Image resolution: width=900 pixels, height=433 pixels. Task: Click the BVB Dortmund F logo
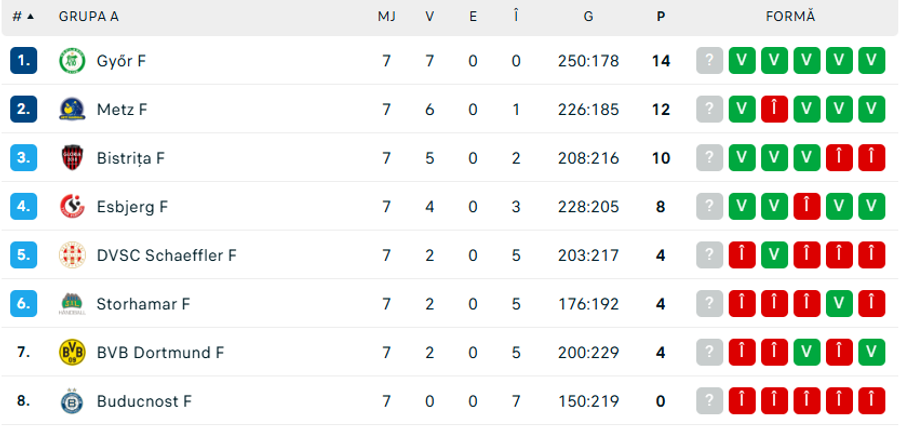[x=72, y=352]
